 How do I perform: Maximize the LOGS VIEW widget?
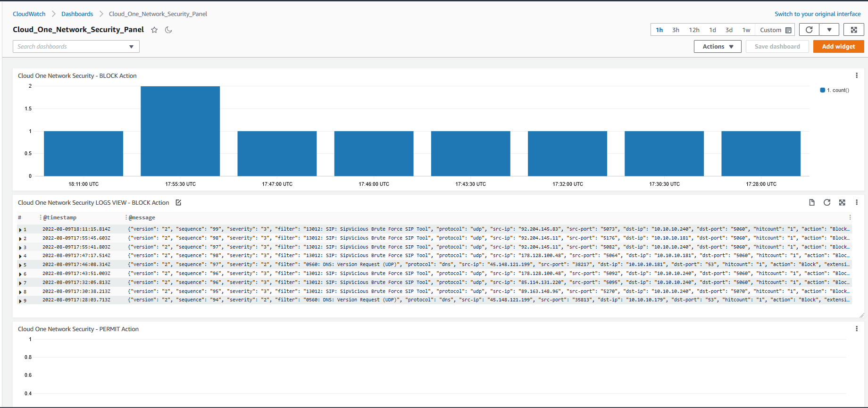842,202
